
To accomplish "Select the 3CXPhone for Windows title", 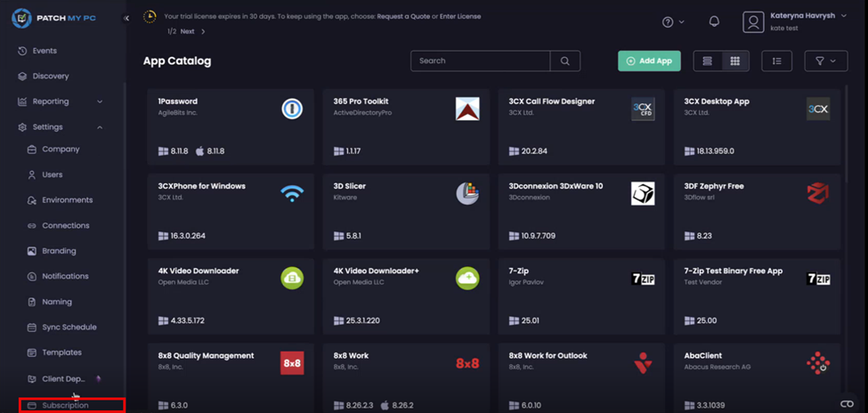I will (201, 186).
